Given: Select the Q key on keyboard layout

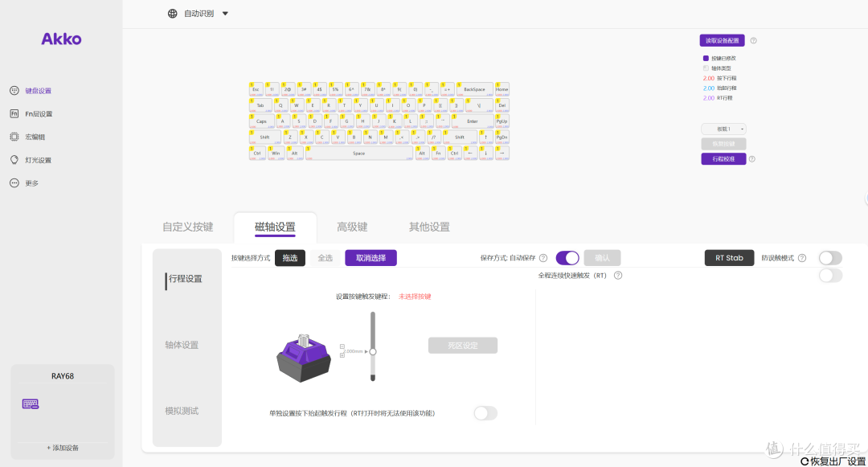Looking at the screenshot, I should click(x=280, y=105).
